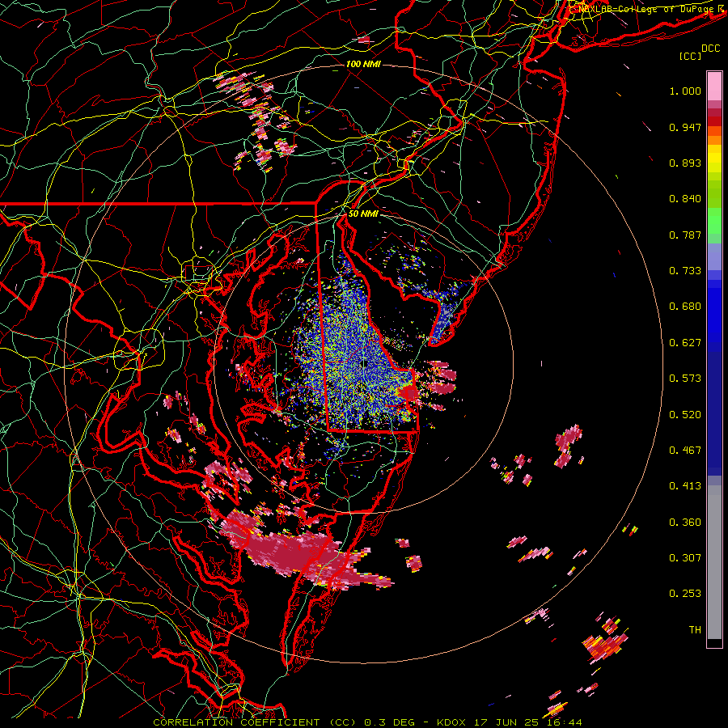The image size is (728, 728).
Task: Click the 0.253 scale value
Action: [x=685, y=594]
